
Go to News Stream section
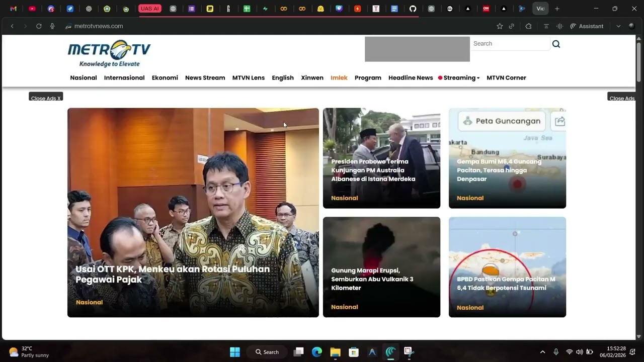(x=205, y=78)
